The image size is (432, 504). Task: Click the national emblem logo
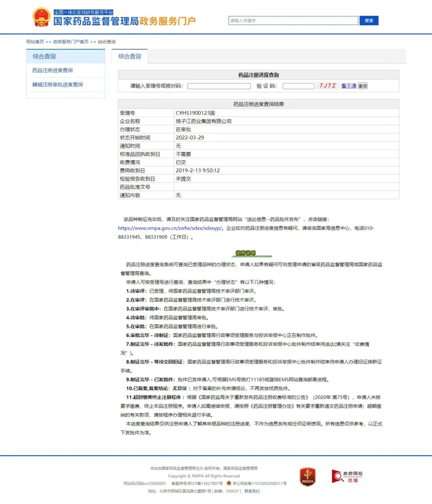[41, 17]
